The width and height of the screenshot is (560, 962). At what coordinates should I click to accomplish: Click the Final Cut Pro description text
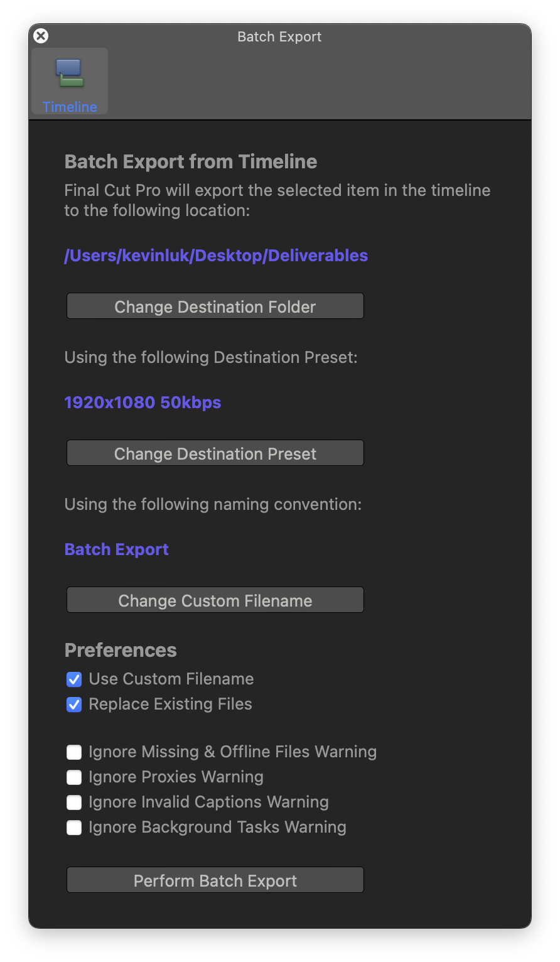pos(277,200)
